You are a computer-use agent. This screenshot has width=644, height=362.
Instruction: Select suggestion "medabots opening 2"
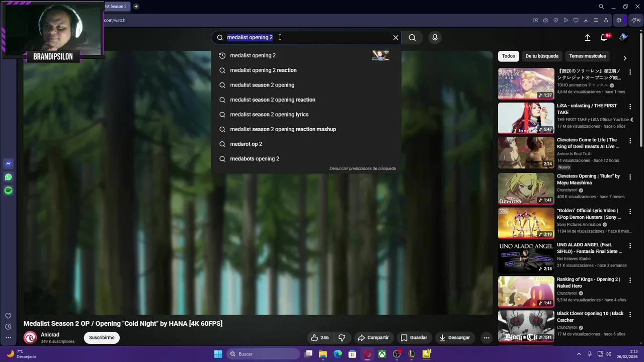click(x=306, y=159)
